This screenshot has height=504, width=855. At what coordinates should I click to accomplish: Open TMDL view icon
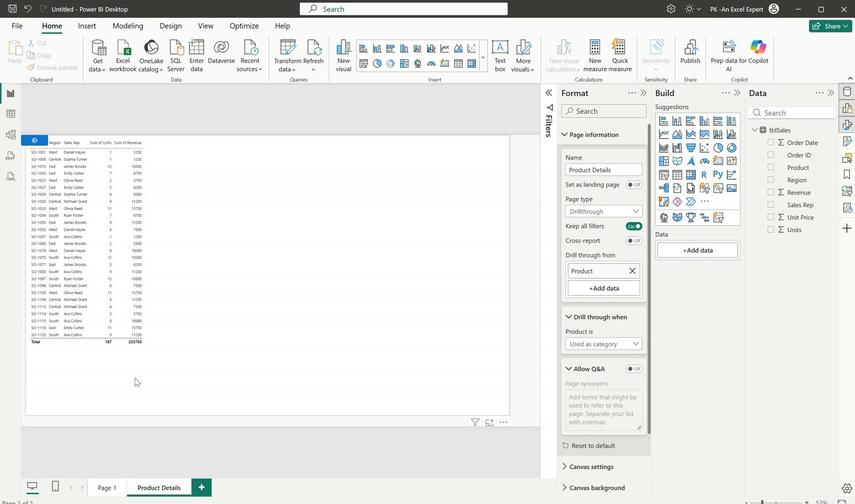click(10, 176)
